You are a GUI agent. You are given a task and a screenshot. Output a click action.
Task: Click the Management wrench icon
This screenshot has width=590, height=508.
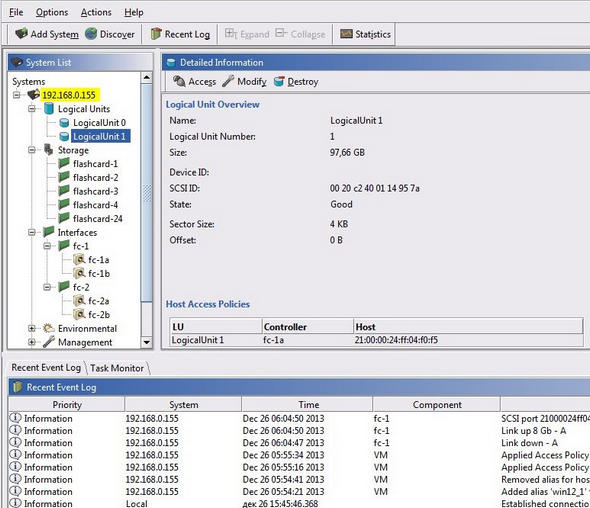tap(49, 342)
